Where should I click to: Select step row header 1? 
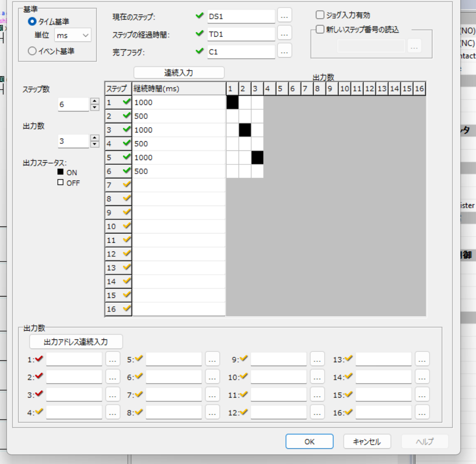coord(118,102)
